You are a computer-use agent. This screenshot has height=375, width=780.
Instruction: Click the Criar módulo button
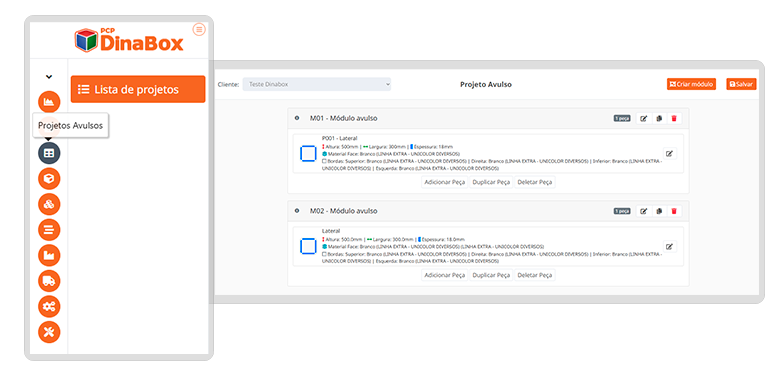(691, 84)
